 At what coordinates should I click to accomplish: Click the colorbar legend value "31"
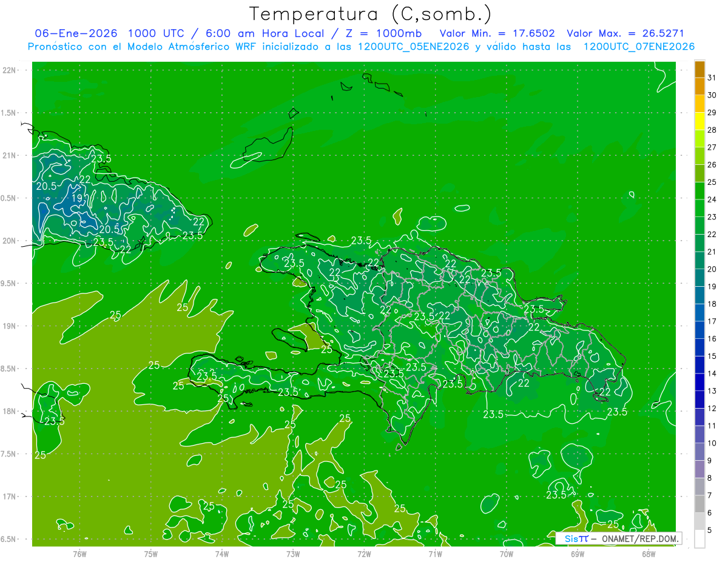pos(712,78)
